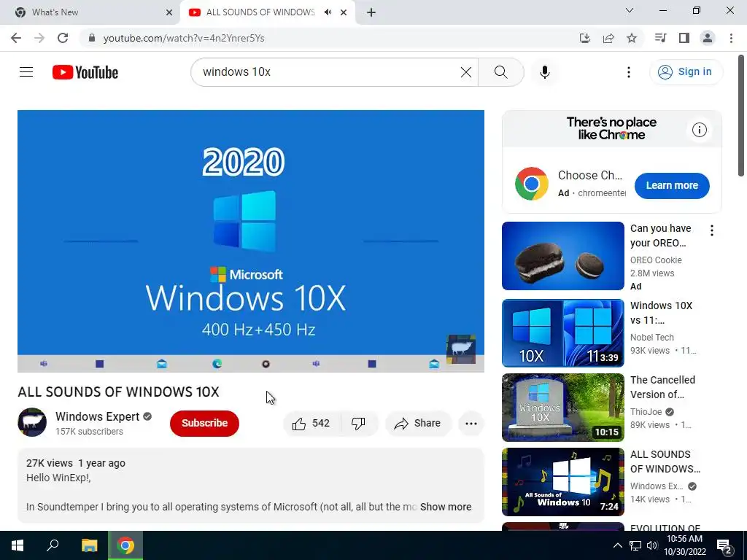The image size is (747, 560).
Task: Click the ad info icon on the Chrome ad
Action: (699, 130)
